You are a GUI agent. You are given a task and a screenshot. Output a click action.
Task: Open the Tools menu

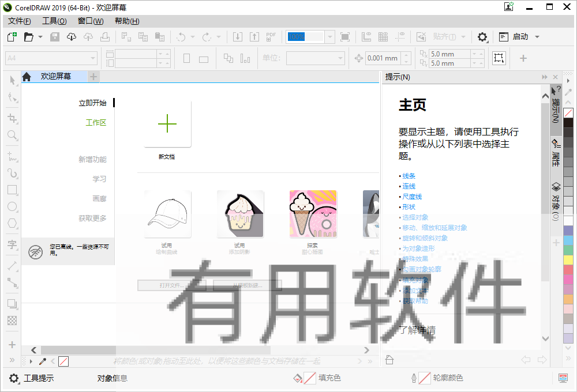tap(54, 21)
